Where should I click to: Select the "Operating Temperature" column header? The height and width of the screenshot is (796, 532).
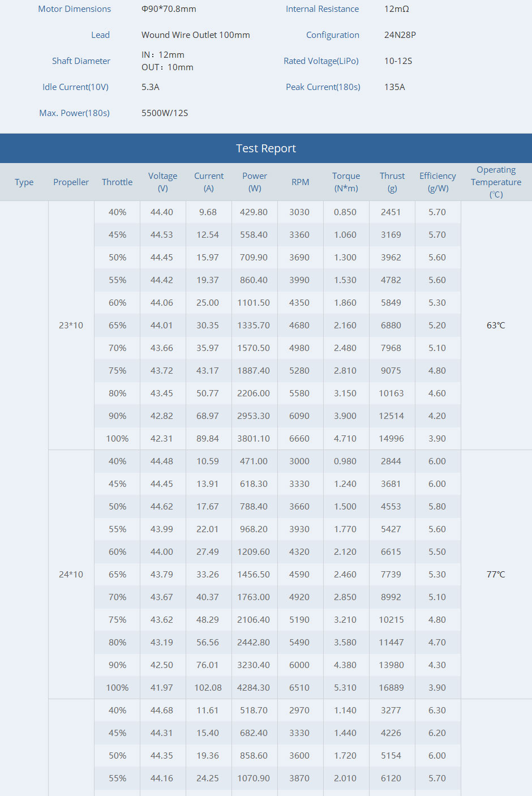[x=496, y=182]
